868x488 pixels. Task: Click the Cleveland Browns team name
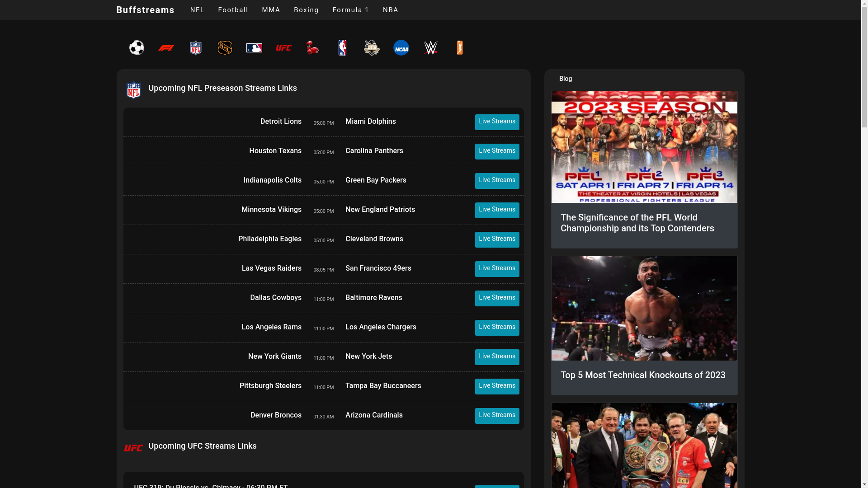374,239
